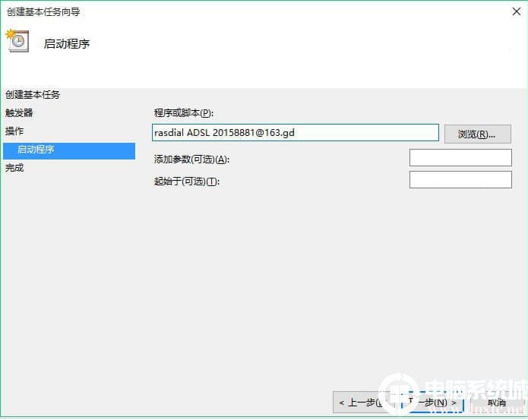
Task: Go back with 上一步 button
Action: [x=365, y=403]
